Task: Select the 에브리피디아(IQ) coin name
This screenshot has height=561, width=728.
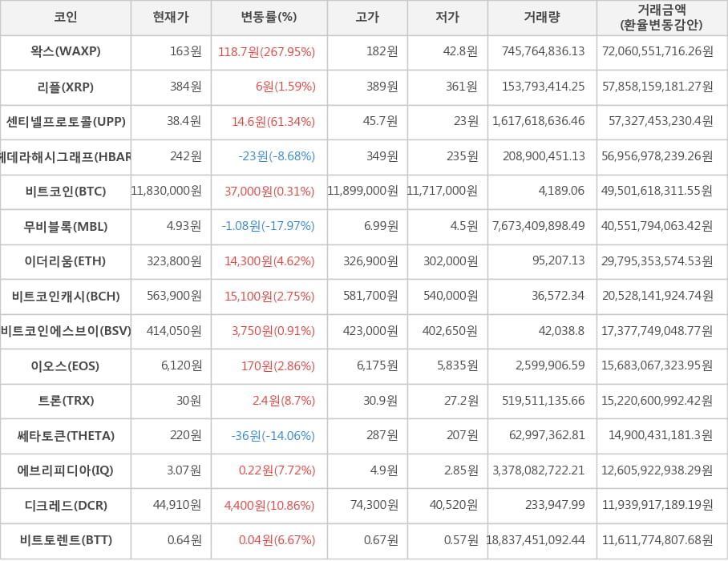Action: [66, 470]
